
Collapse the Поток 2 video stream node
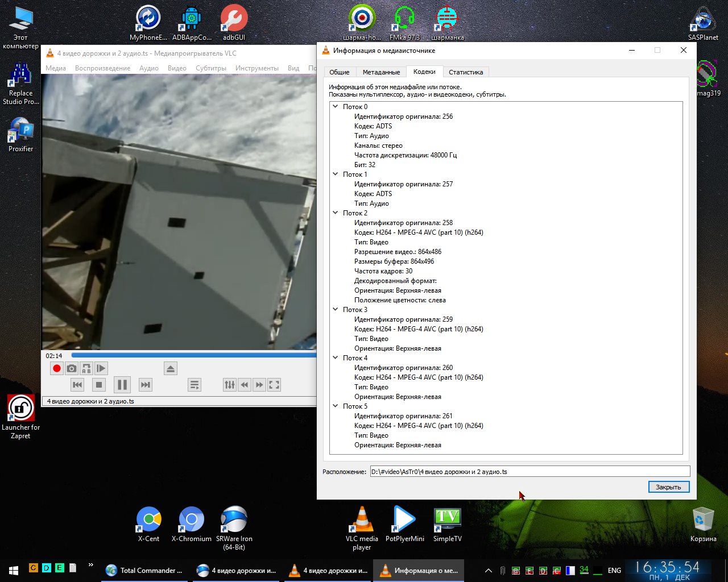coord(336,213)
